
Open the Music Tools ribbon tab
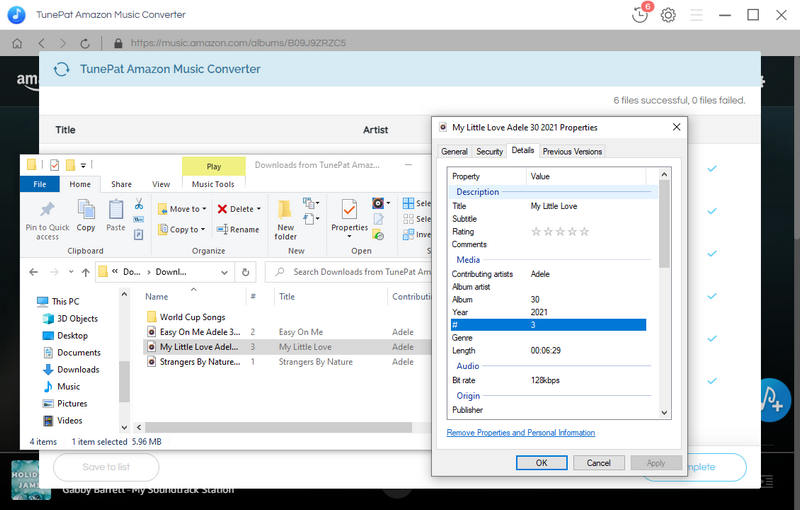point(213,184)
